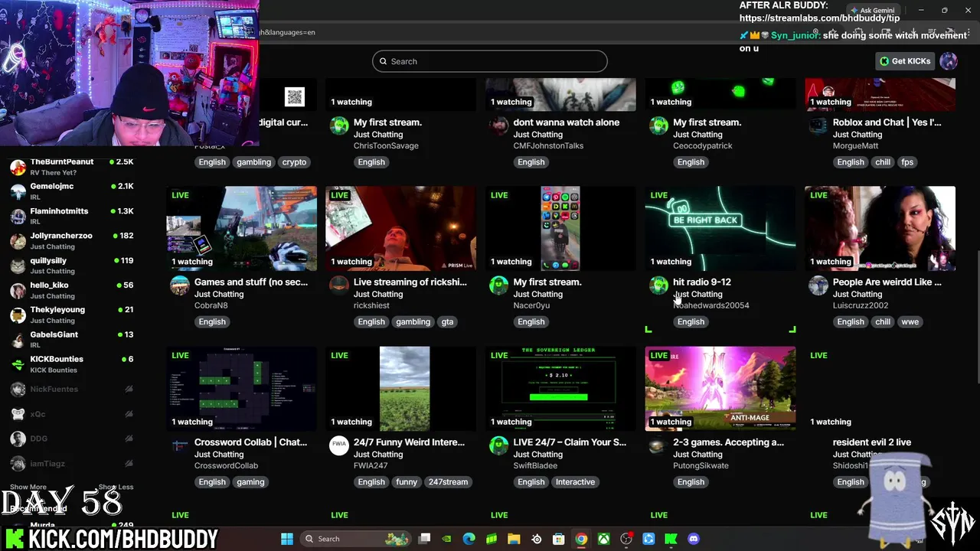Open the Kick app in the taskbar
The image size is (980, 551).
coord(671,539)
